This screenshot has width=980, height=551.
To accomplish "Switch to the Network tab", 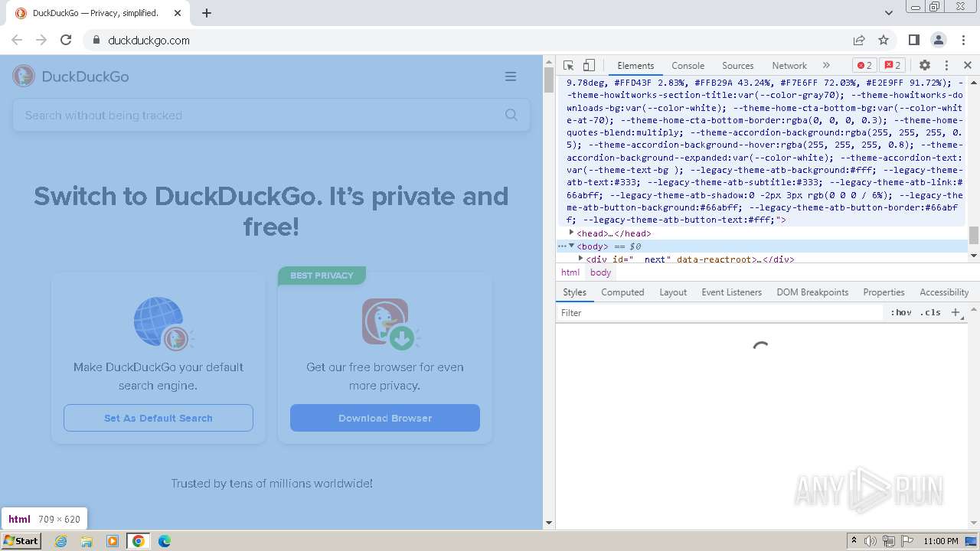I will pos(789,66).
